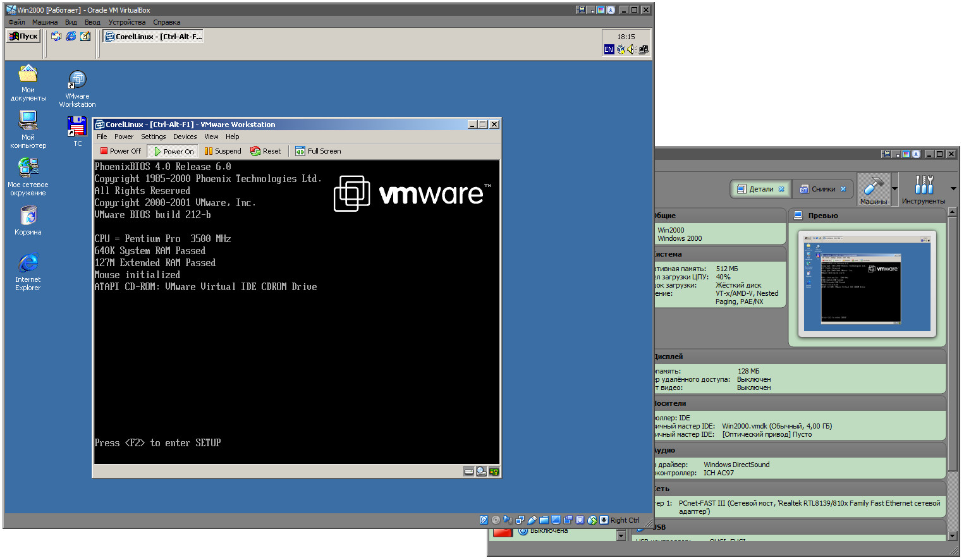Image resolution: width=964 pixels, height=560 pixels.
Task: Open the Devices menu in VMware Workstation
Action: point(185,137)
